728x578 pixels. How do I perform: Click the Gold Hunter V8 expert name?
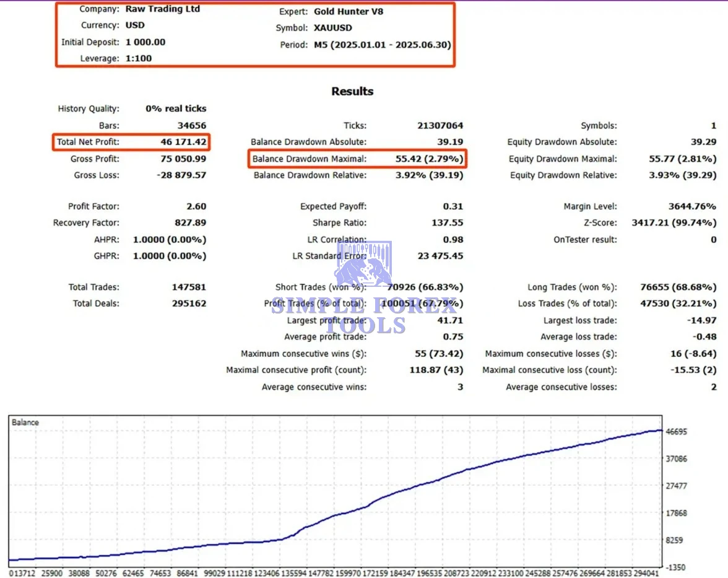[349, 11]
